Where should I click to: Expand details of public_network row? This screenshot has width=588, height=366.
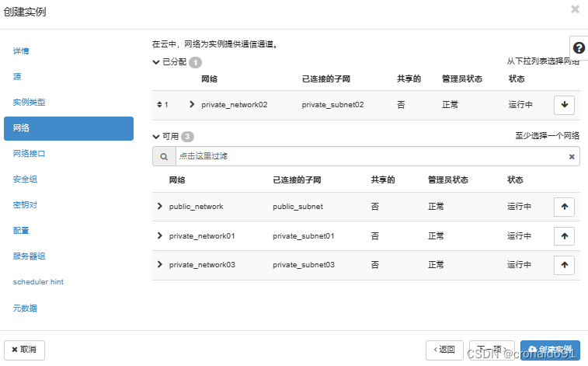(160, 206)
